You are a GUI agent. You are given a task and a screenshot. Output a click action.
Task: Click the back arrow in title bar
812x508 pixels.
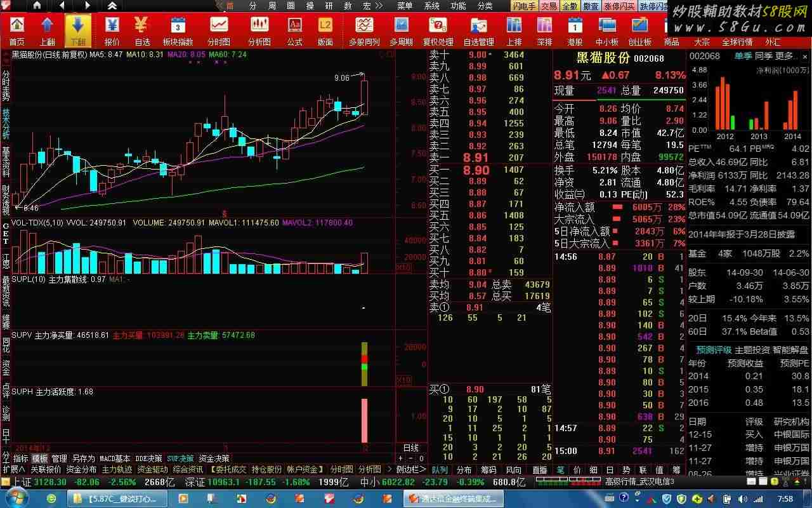pyautogui.click(x=62, y=6)
